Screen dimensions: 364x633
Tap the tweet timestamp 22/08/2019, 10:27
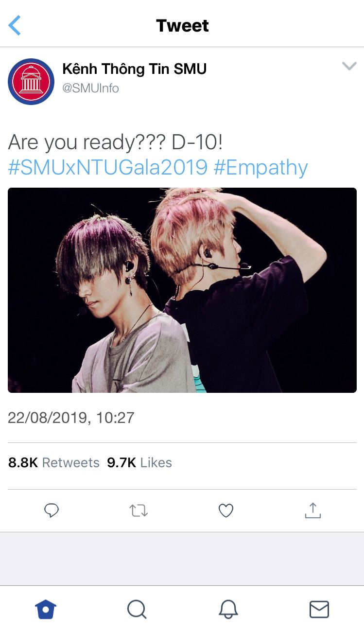pyautogui.click(x=71, y=418)
